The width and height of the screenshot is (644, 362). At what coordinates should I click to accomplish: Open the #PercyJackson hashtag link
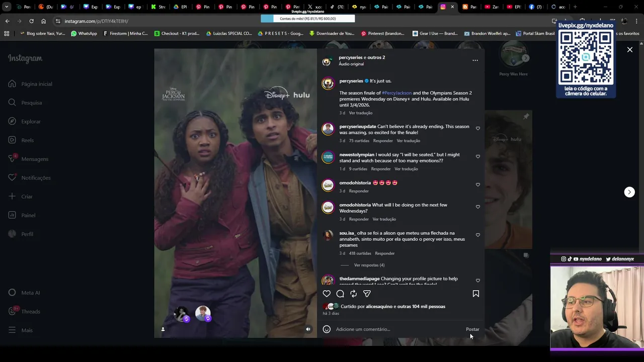click(x=396, y=93)
